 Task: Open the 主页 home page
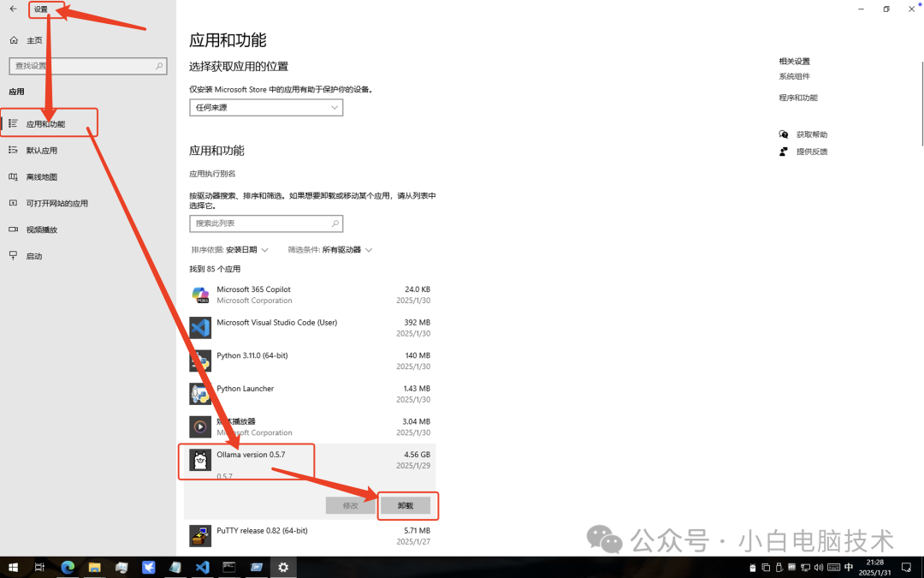click(x=34, y=40)
